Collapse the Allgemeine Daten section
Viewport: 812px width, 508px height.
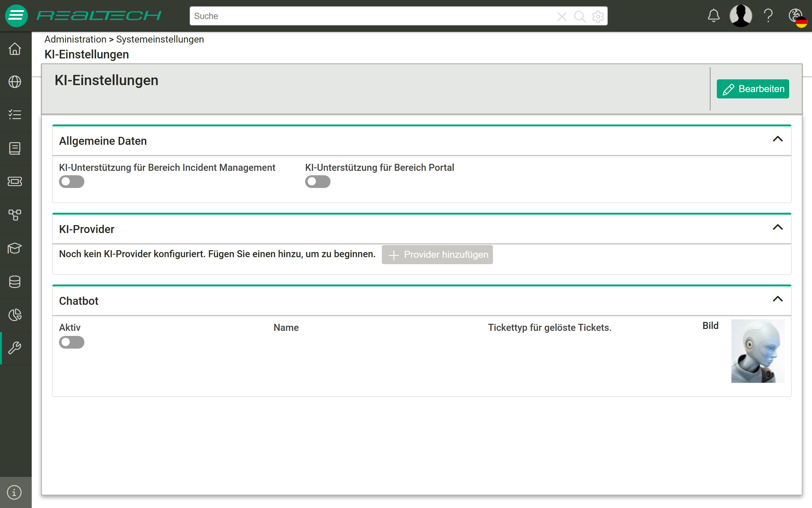pos(777,139)
